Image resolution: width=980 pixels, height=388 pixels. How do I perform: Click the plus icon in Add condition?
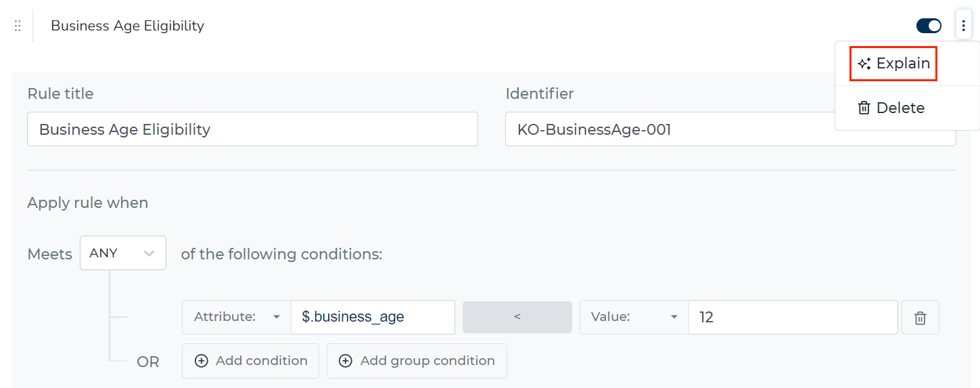[201, 361]
